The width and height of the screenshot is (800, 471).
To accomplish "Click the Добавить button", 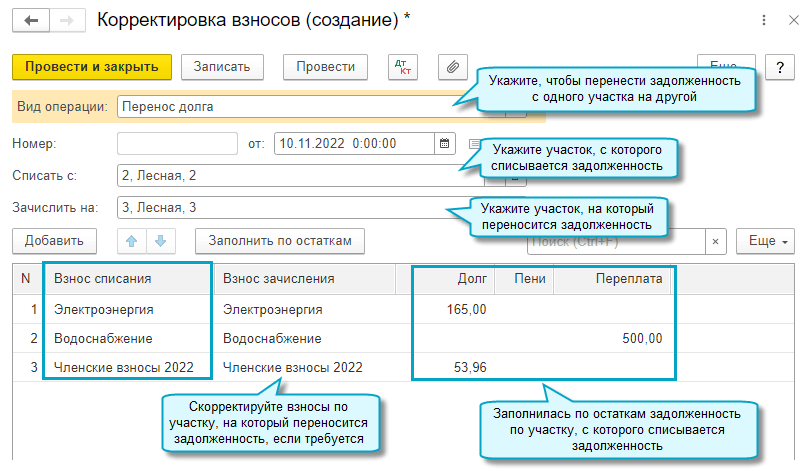I will click(54, 241).
